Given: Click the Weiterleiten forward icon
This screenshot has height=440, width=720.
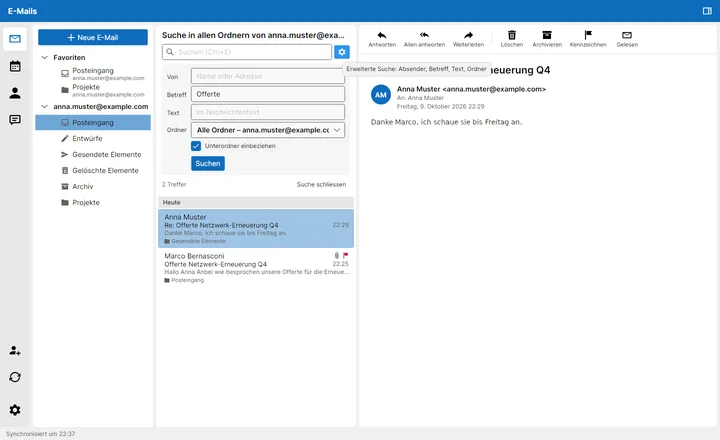Looking at the screenshot, I should coord(468,35).
